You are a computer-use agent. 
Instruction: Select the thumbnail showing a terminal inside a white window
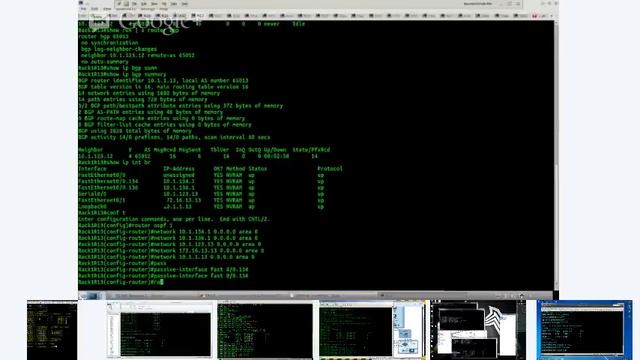(x=160, y=330)
